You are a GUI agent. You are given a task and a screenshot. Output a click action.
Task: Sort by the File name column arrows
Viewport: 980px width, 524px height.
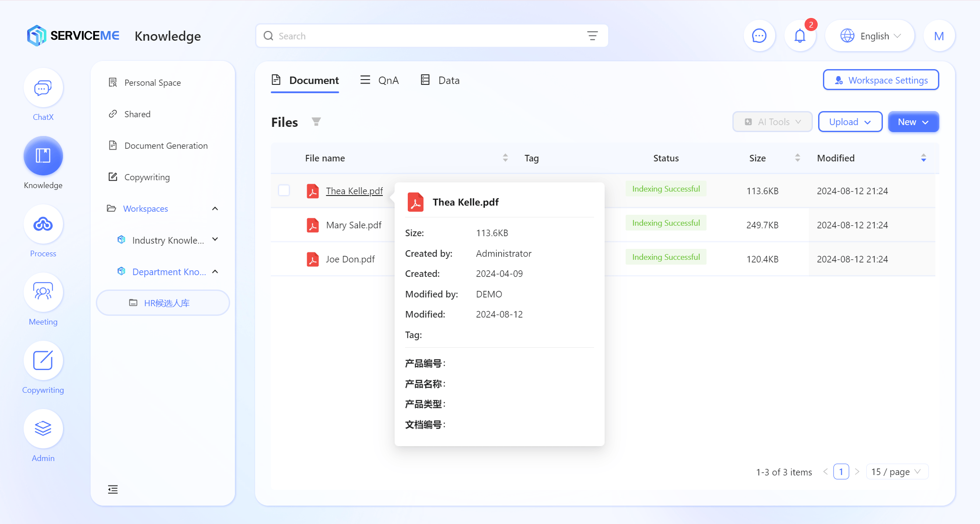(x=505, y=158)
